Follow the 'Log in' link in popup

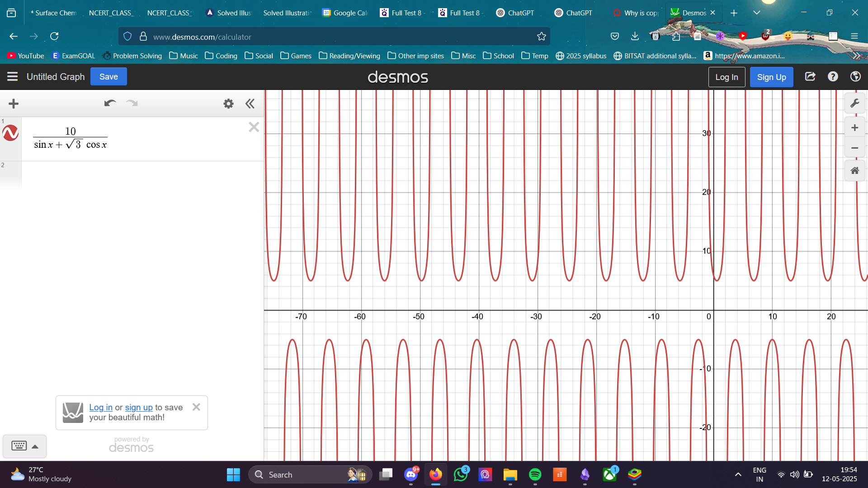pos(101,407)
